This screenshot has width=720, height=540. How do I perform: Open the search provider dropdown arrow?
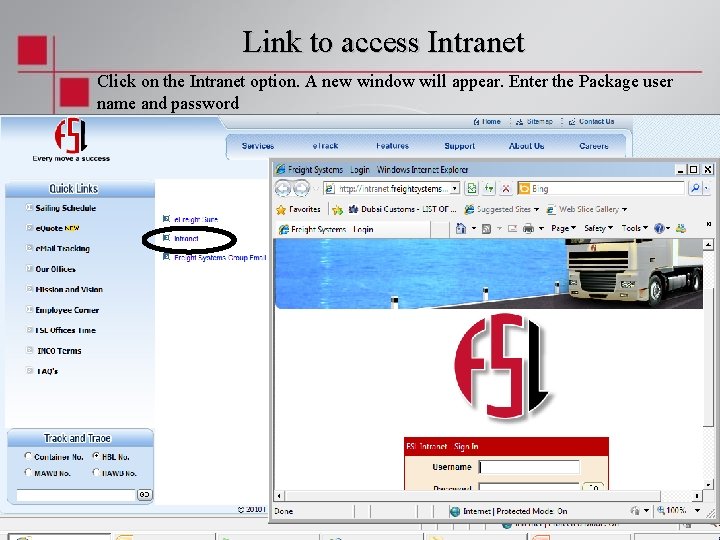[x=706, y=188]
